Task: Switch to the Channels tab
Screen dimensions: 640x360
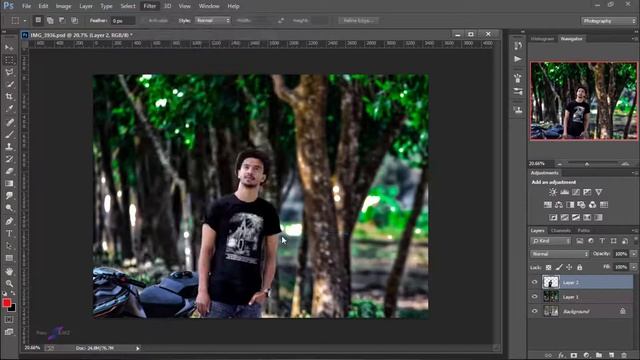Action: 560,231
